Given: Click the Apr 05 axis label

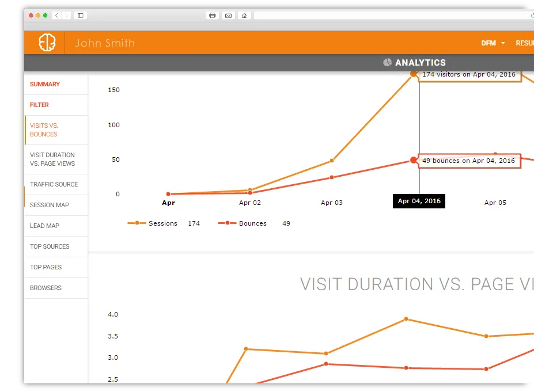Looking at the screenshot, I should pos(495,203).
